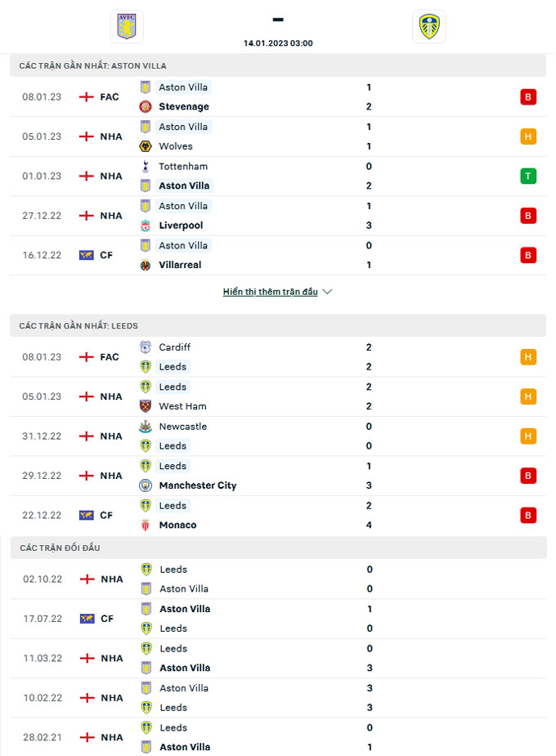Open the Newcastle vs Leeds match row
Screen dimensions: 556x756
point(278,436)
